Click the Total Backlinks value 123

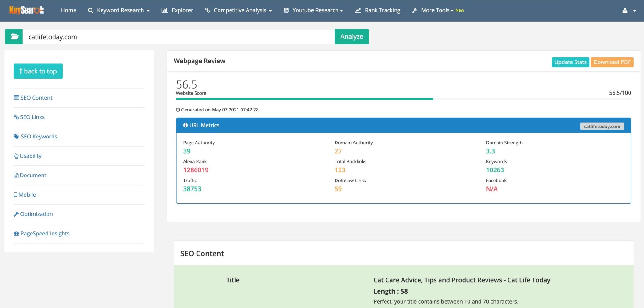tap(340, 170)
